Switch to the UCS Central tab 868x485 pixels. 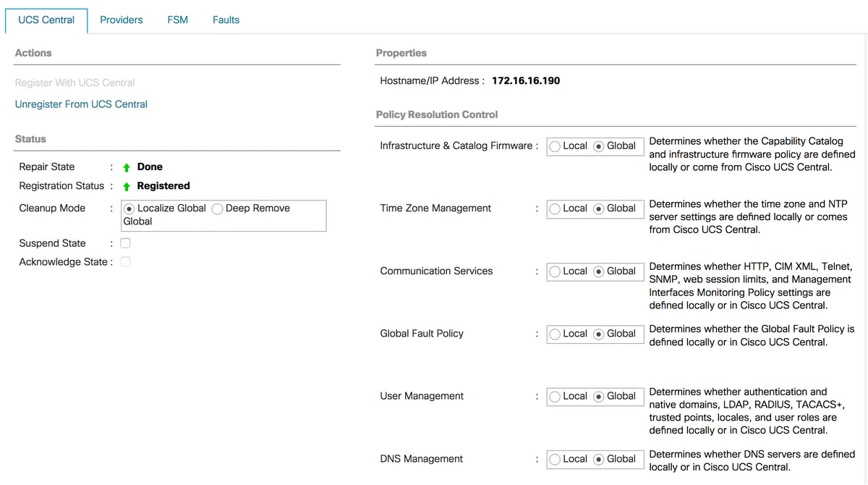46,20
